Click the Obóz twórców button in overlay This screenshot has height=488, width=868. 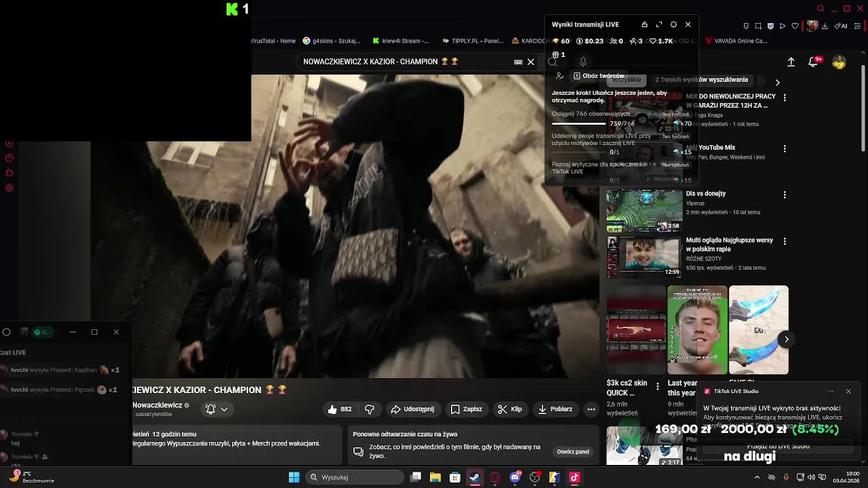pyautogui.click(x=598, y=76)
